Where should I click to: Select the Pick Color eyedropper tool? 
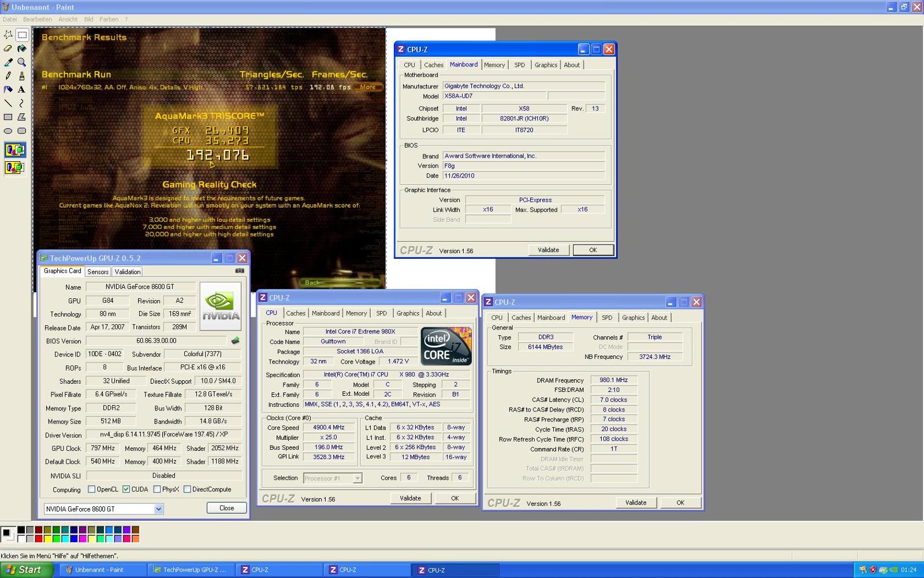coord(8,62)
